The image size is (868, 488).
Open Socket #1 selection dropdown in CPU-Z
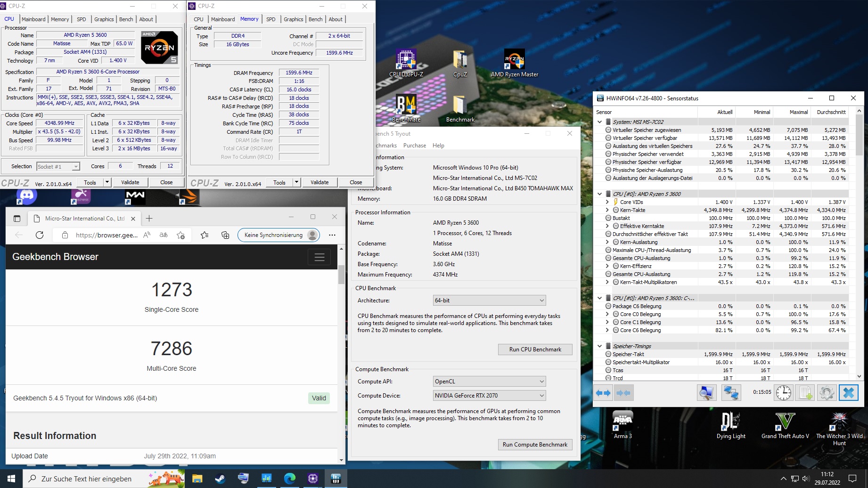coord(58,166)
